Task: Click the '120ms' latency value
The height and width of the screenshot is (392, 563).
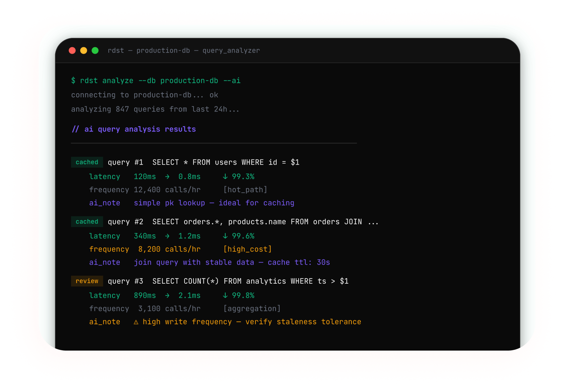Action: (145, 177)
